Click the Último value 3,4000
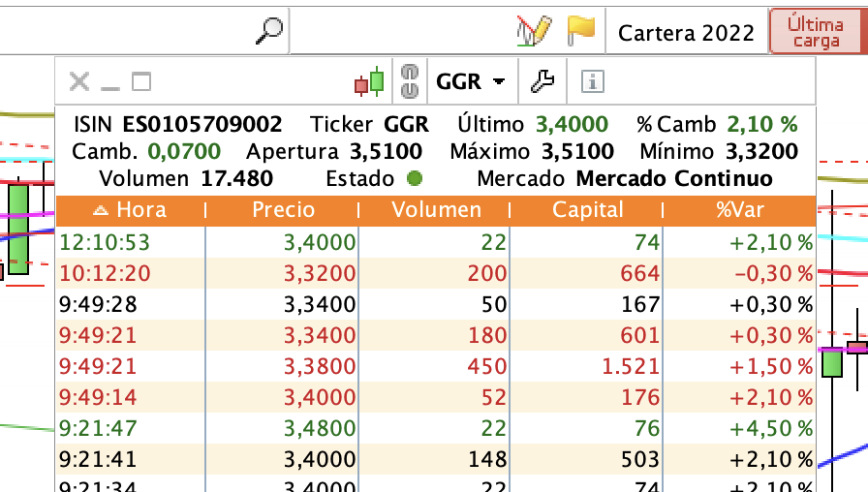868x492 pixels. tap(572, 125)
